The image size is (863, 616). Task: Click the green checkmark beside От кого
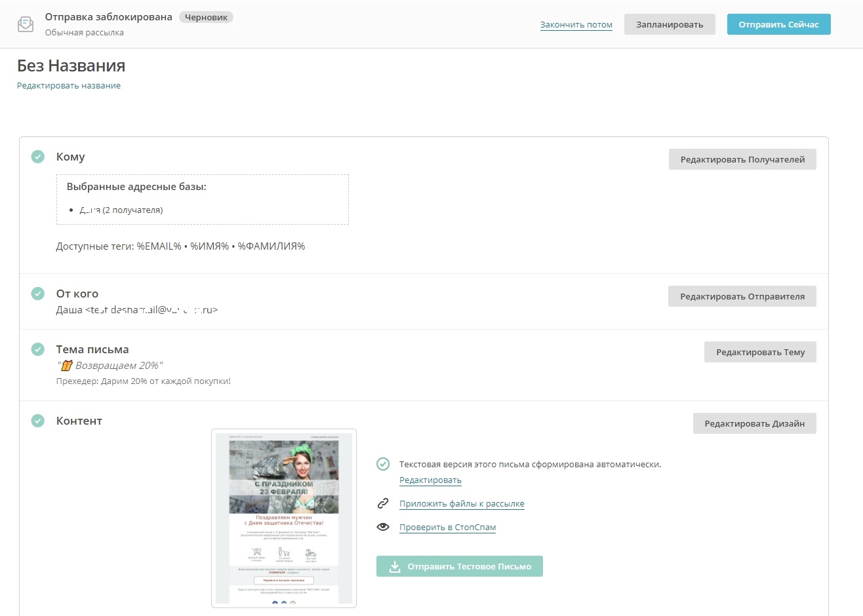click(x=38, y=294)
